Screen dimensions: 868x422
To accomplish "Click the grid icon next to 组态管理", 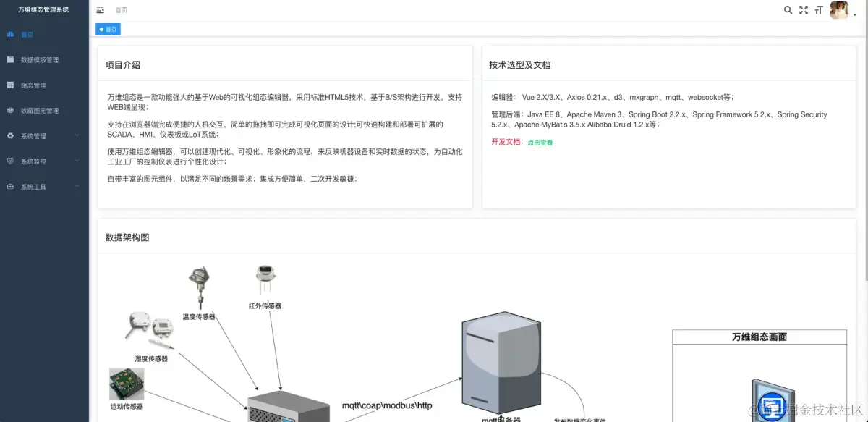I will click(10, 85).
